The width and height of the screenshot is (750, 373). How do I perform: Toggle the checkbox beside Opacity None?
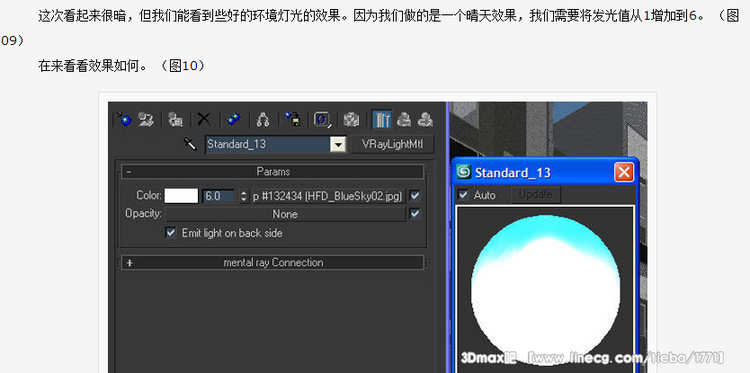[x=415, y=214]
